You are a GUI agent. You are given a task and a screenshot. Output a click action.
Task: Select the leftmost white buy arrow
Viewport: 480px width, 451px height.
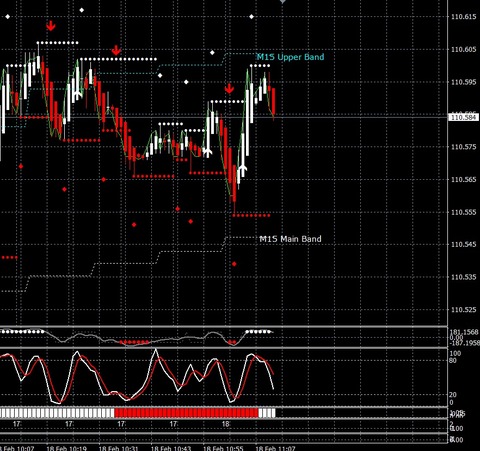pyautogui.click(x=78, y=95)
